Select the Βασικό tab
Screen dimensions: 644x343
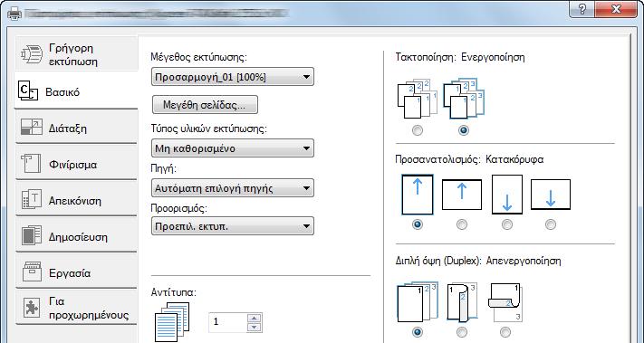[x=76, y=91]
